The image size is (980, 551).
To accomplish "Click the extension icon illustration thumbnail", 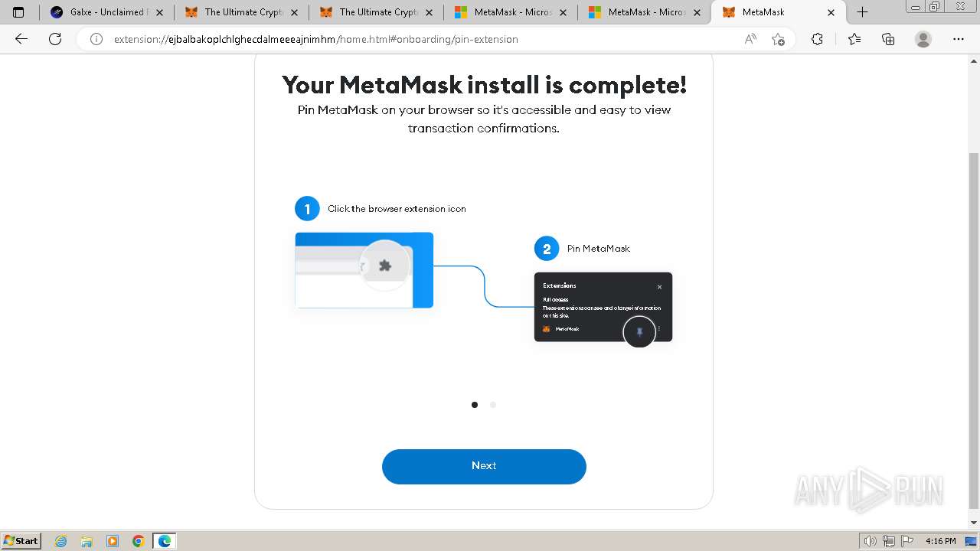I will [364, 270].
